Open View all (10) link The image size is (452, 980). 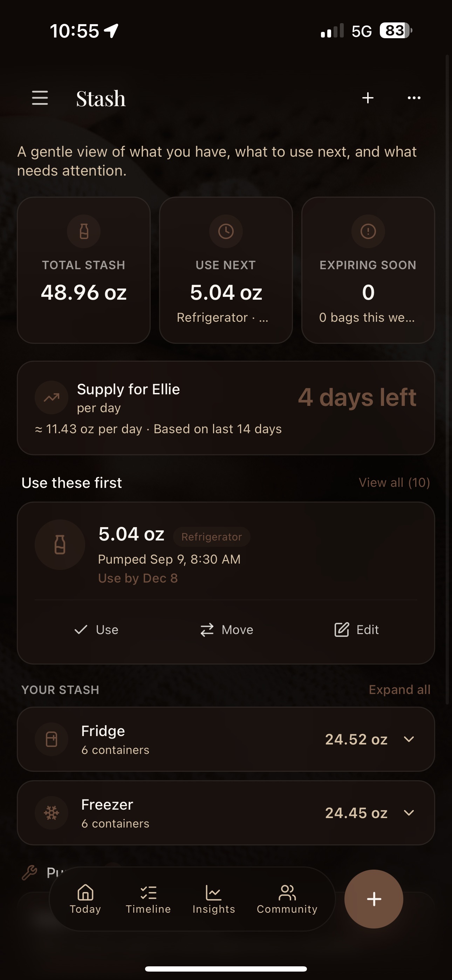click(394, 482)
